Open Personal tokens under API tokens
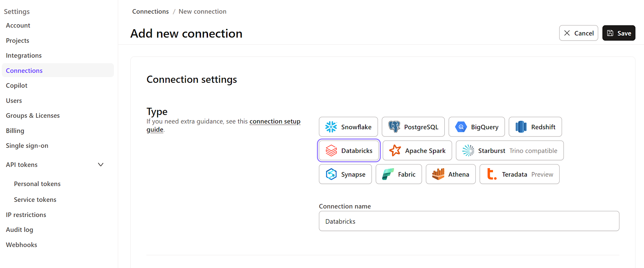The height and width of the screenshot is (268, 644). 37,184
